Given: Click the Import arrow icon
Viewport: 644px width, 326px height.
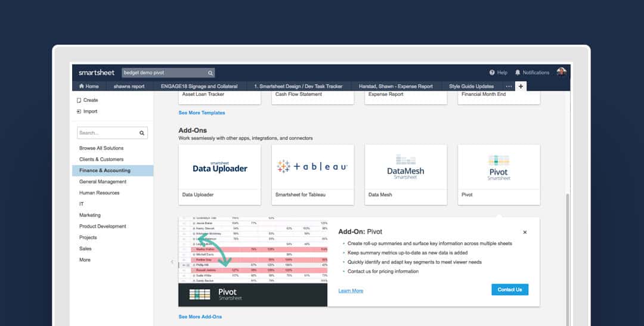Looking at the screenshot, I should 79,111.
